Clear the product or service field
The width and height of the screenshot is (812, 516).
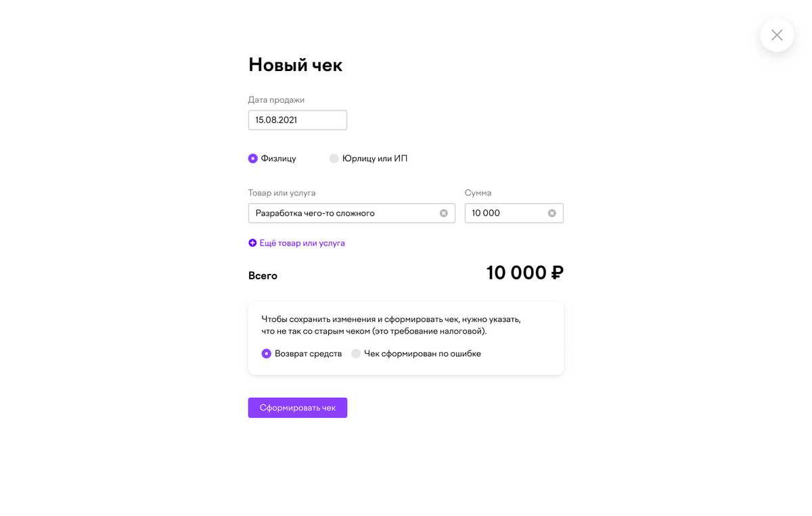tap(444, 213)
